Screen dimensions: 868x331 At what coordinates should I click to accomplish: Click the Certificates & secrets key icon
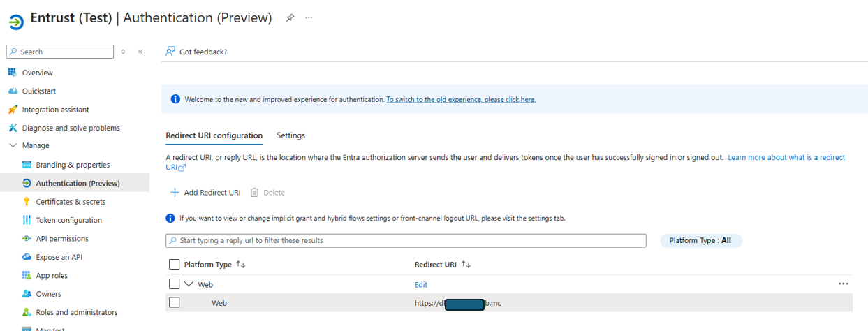(27, 202)
